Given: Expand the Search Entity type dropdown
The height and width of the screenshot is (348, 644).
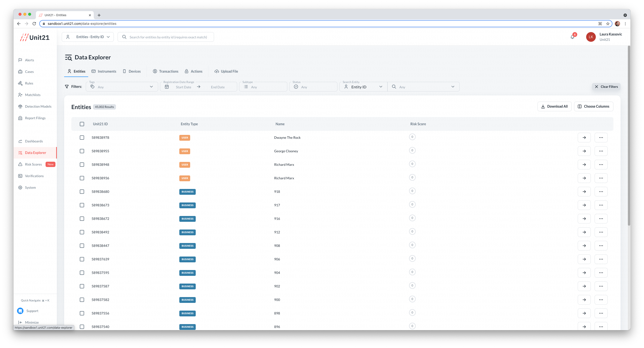Looking at the screenshot, I should 363,87.
